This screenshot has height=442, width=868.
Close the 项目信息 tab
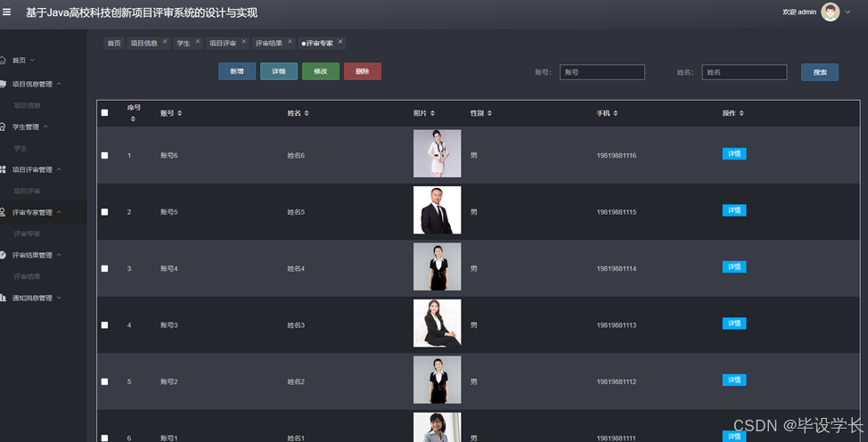165,42
